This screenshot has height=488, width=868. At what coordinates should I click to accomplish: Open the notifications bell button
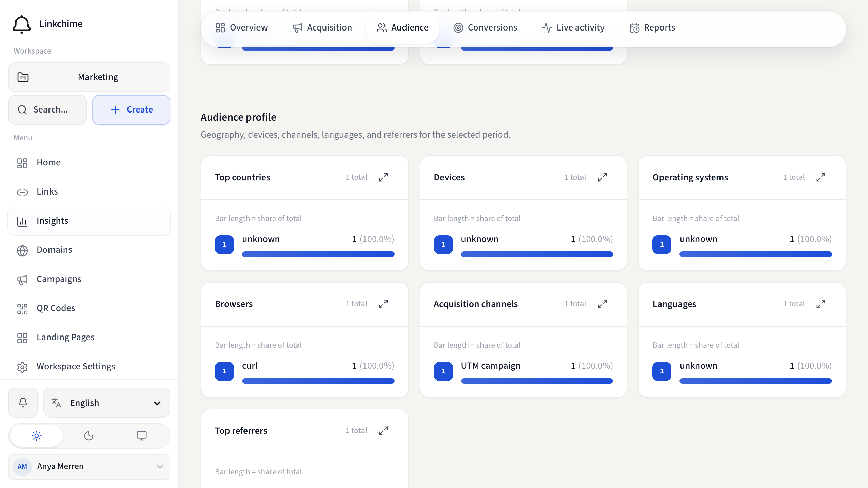tap(23, 403)
